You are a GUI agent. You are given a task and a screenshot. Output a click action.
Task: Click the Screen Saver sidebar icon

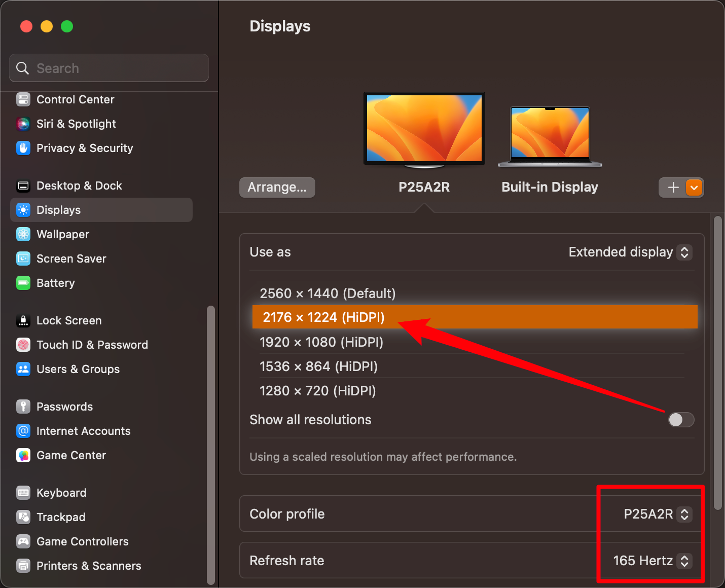(23, 259)
